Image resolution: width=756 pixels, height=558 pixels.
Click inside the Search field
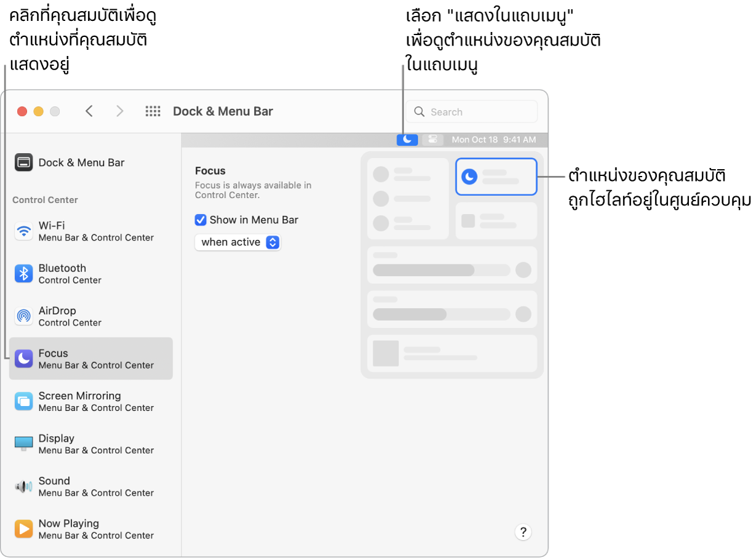point(471,111)
